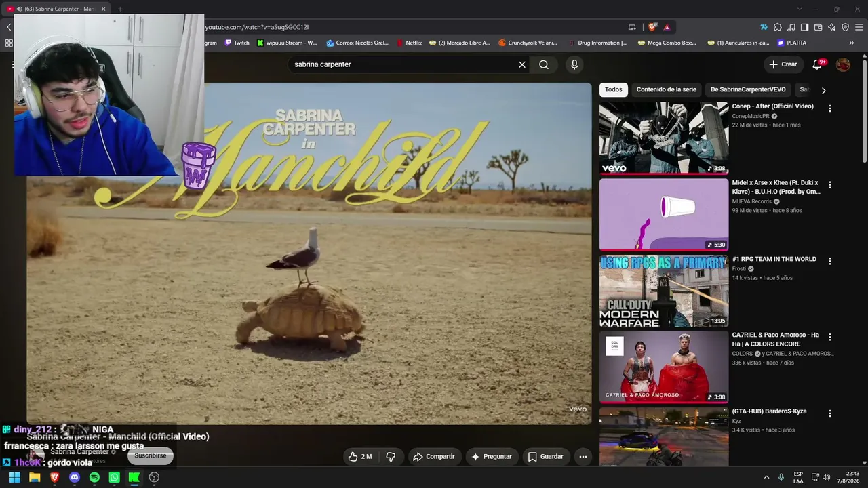Open options menu for Bardero$-Kyza video
This screenshot has width=868, height=488.
[x=829, y=413]
